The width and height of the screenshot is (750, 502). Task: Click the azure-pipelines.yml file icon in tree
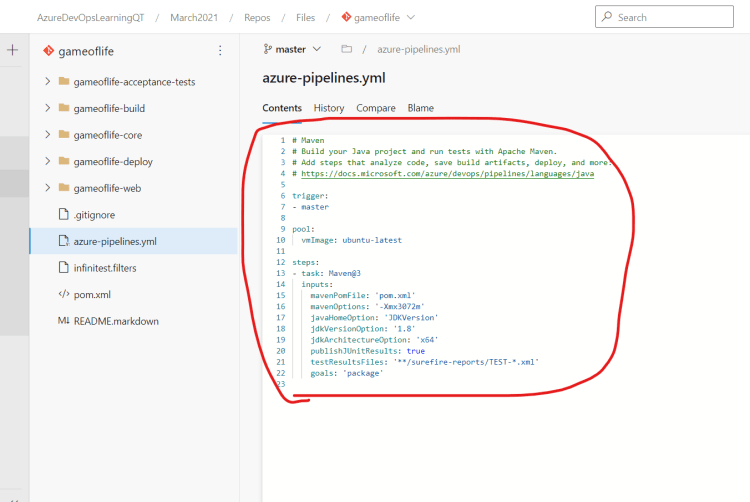click(64, 240)
